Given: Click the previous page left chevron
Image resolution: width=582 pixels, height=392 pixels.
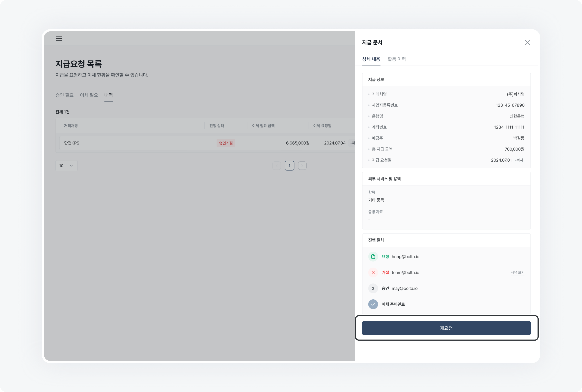Looking at the screenshot, I should click(x=277, y=165).
